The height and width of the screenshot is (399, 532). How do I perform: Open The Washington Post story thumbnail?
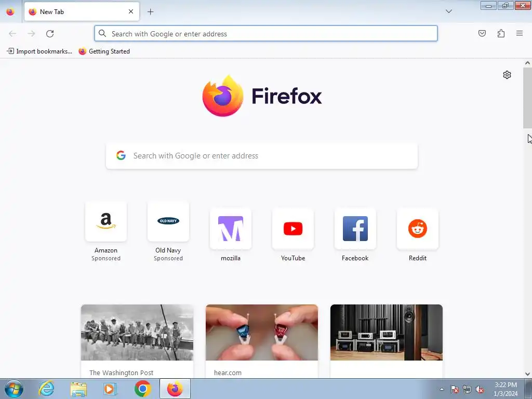137,332
